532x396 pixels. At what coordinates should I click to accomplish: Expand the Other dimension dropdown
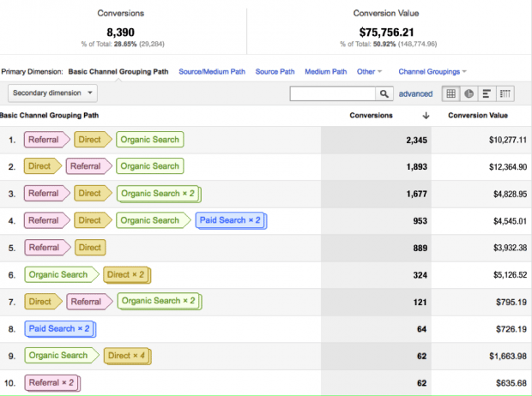coord(370,72)
